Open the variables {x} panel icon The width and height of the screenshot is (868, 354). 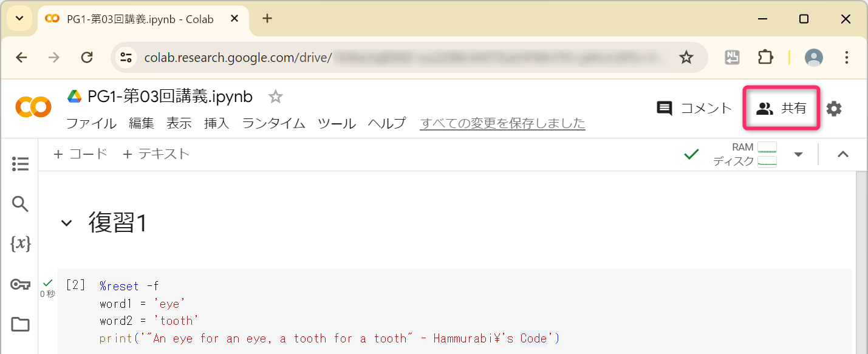(20, 244)
